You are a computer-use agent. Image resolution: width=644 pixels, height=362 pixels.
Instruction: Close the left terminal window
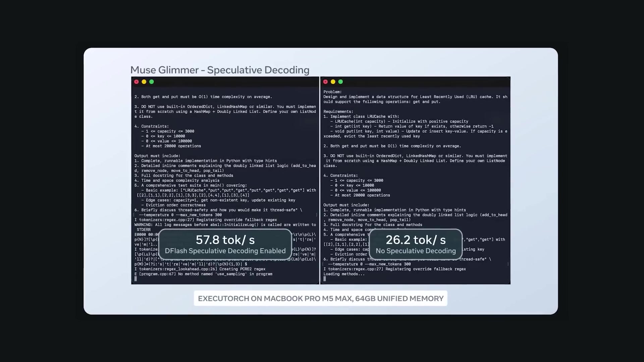[136, 82]
